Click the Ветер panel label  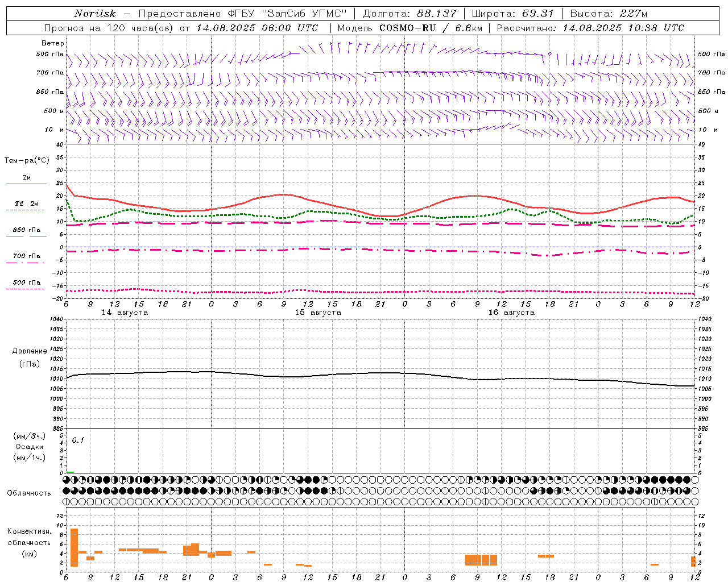[x=52, y=43]
